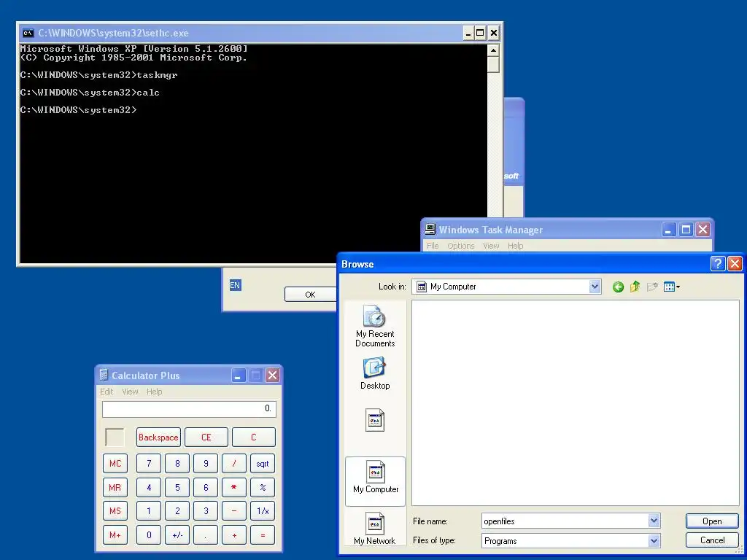
Task: Select My Recent Documents in places bar
Action: (375, 326)
